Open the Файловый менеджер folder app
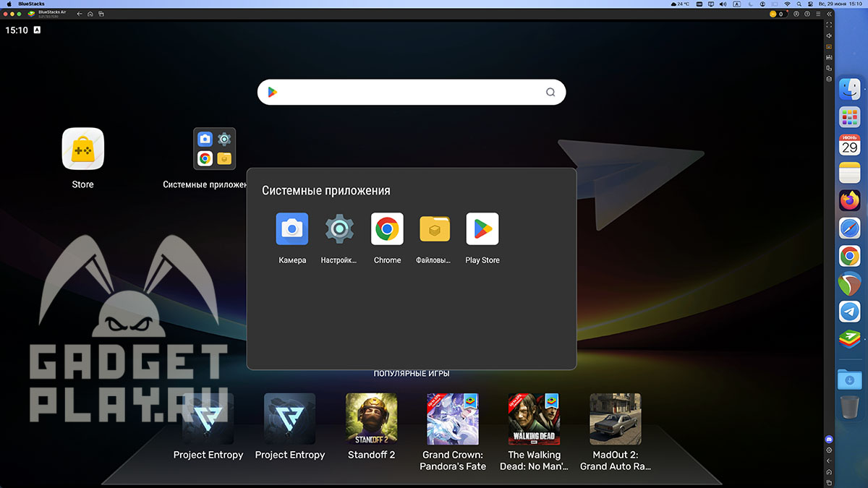This screenshot has height=488, width=868. click(435, 228)
